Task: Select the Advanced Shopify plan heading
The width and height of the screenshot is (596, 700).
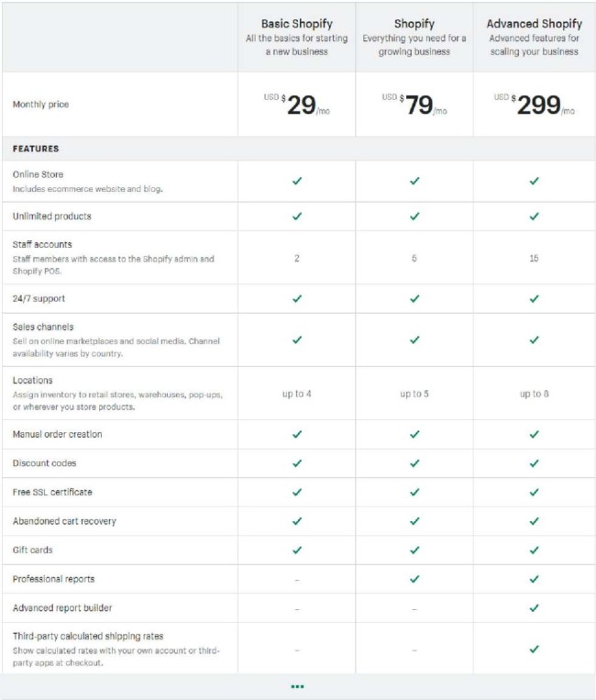Action: click(534, 24)
